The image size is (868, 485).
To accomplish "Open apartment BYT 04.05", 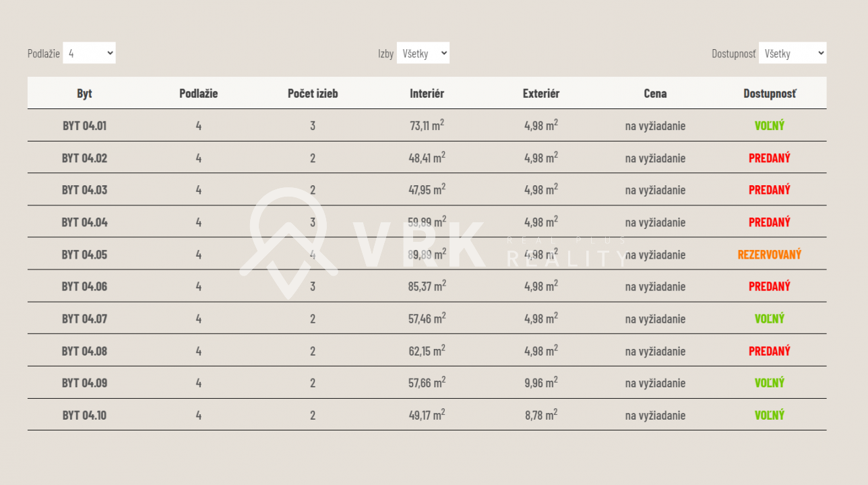I will [x=84, y=255].
